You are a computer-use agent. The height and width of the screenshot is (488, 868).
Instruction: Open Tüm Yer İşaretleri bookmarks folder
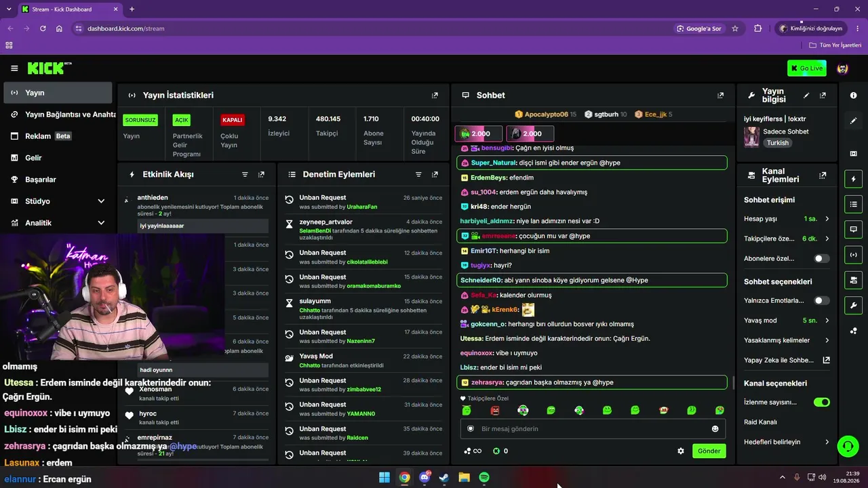(x=835, y=45)
